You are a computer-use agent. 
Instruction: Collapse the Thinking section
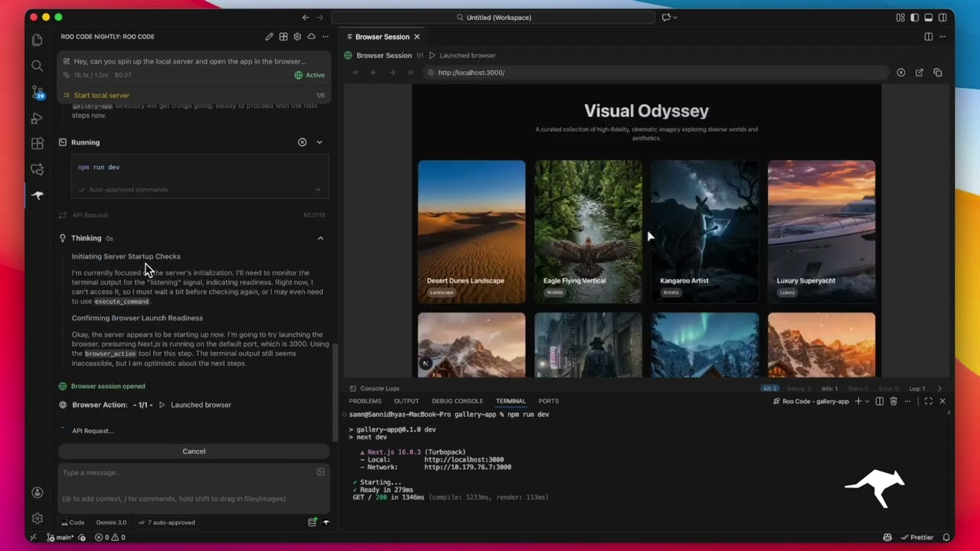tap(320, 238)
